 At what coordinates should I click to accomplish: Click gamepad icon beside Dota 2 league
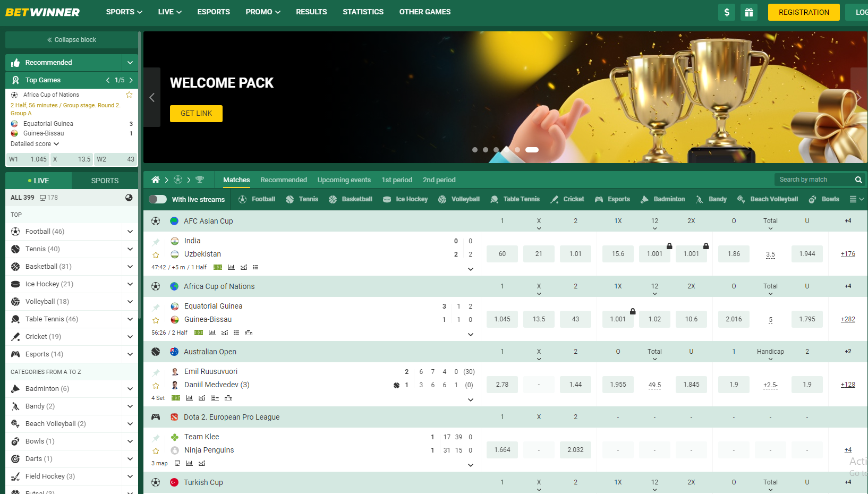pyautogui.click(x=156, y=417)
